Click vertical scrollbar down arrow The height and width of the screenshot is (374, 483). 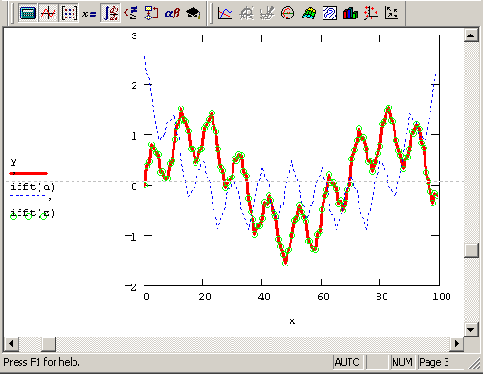[471, 330]
